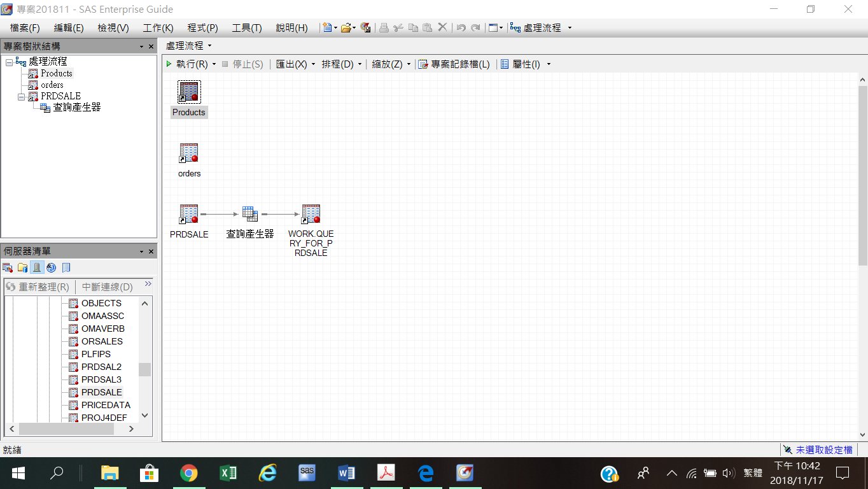Click the server list vertical scrollbar thumb
The width and height of the screenshot is (868, 489).
coord(144,369)
